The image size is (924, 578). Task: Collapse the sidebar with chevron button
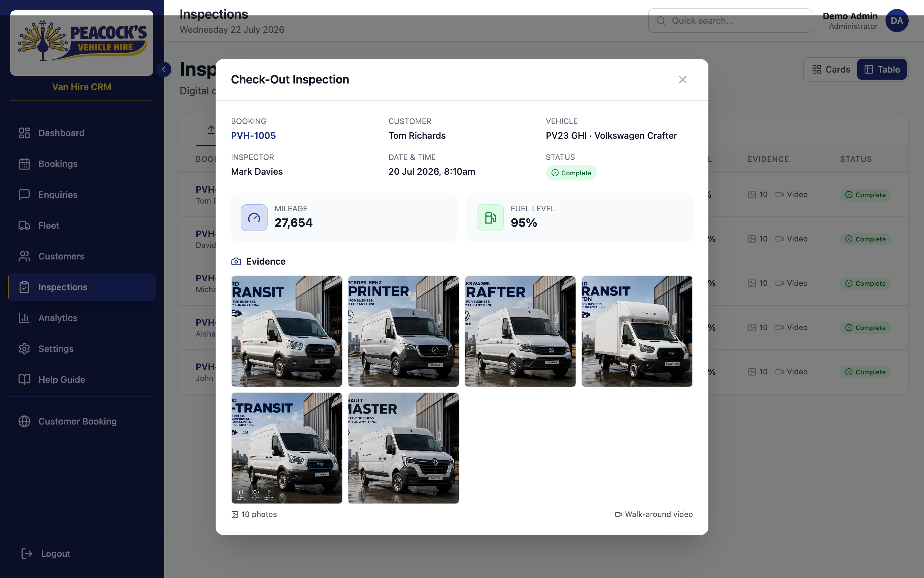pos(164,69)
